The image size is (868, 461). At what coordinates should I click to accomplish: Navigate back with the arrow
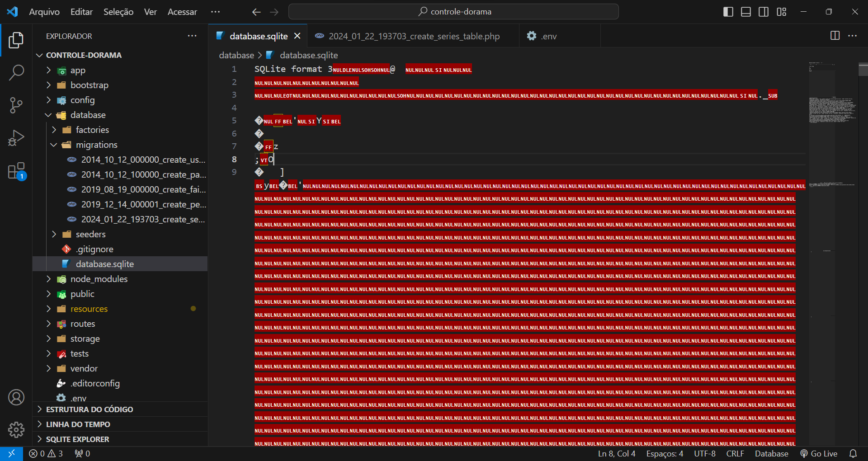256,12
